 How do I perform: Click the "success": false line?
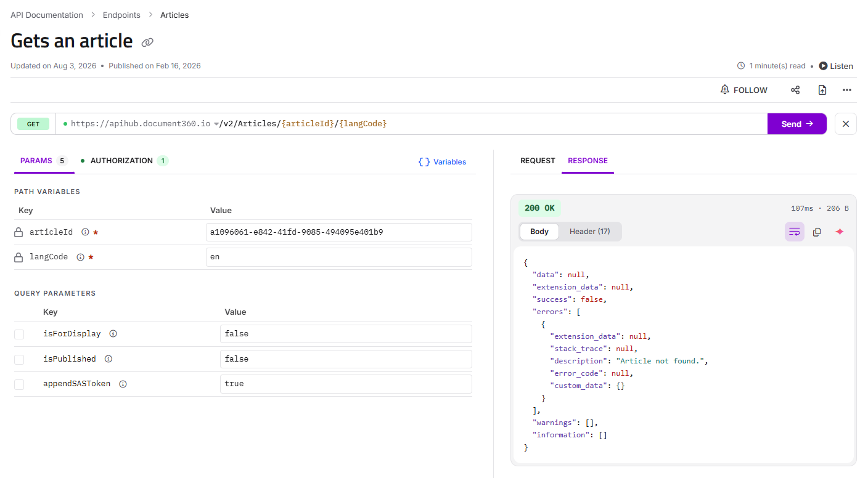[x=570, y=299]
